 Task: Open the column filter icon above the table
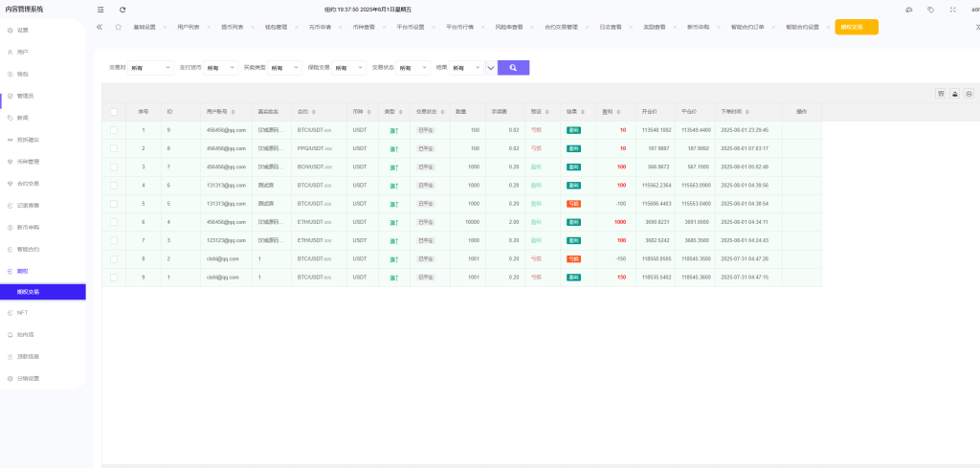941,94
